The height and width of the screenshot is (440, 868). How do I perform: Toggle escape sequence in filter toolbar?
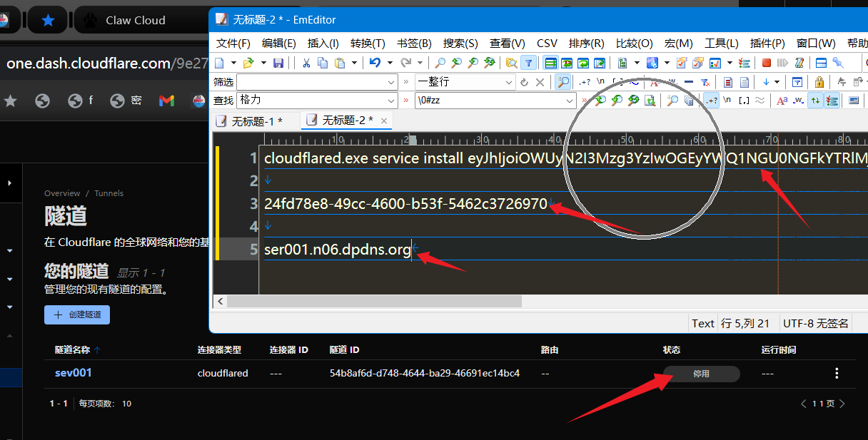coord(601,81)
